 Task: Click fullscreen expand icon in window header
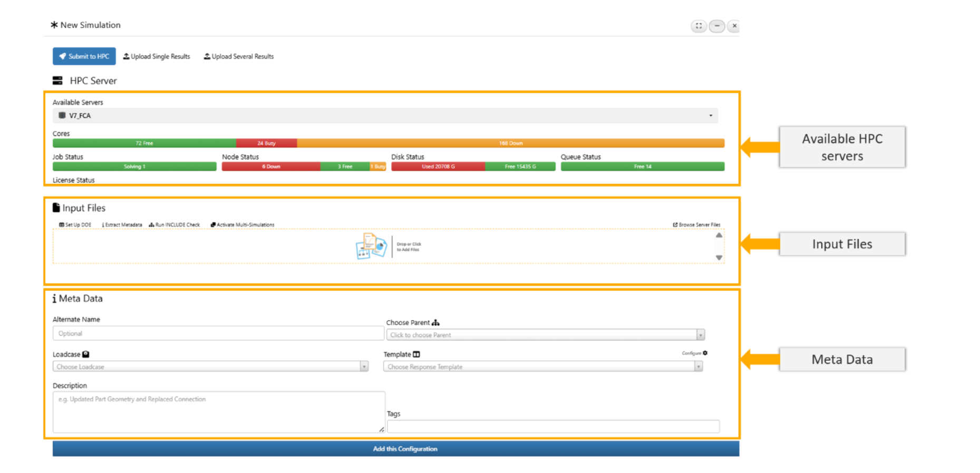tap(698, 26)
